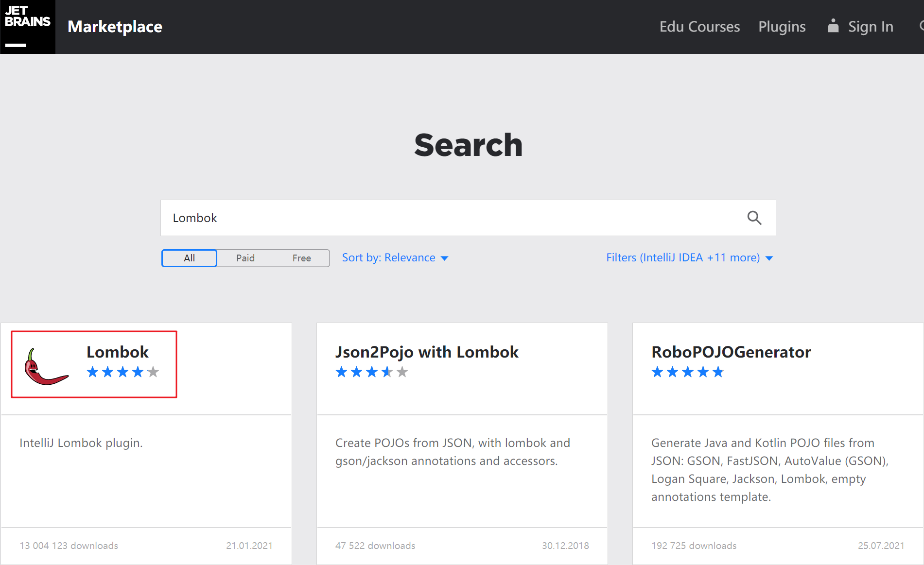Screen dimensions: 924x565
Task: Click the Sort by dropdown arrow icon
Action: coord(444,258)
